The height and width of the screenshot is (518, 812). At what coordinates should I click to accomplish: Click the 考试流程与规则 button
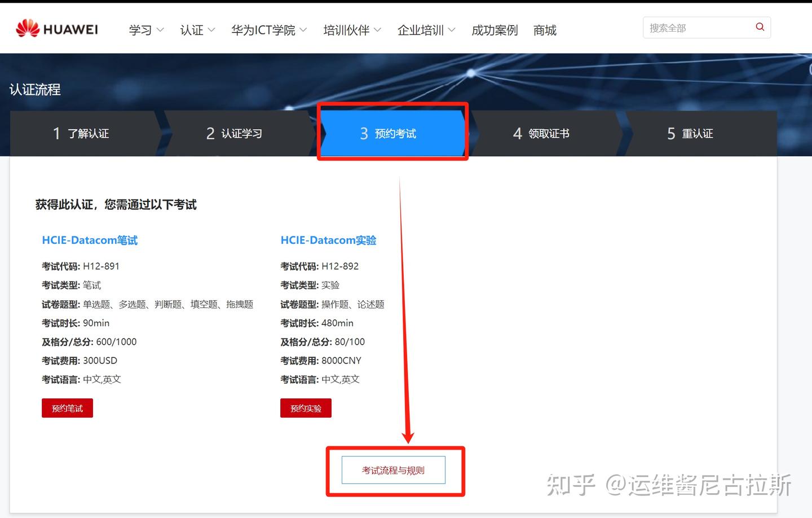pyautogui.click(x=394, y=469)
